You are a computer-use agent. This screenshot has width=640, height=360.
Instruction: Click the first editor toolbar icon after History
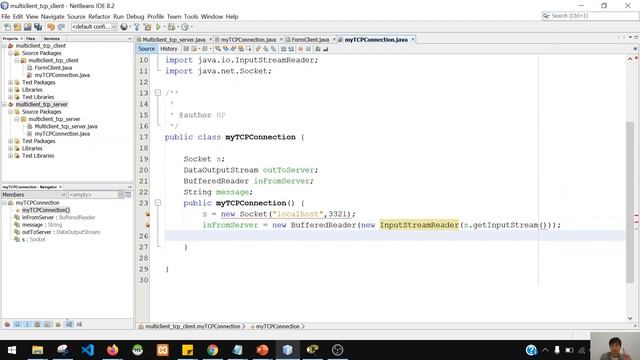pos(186,49)
